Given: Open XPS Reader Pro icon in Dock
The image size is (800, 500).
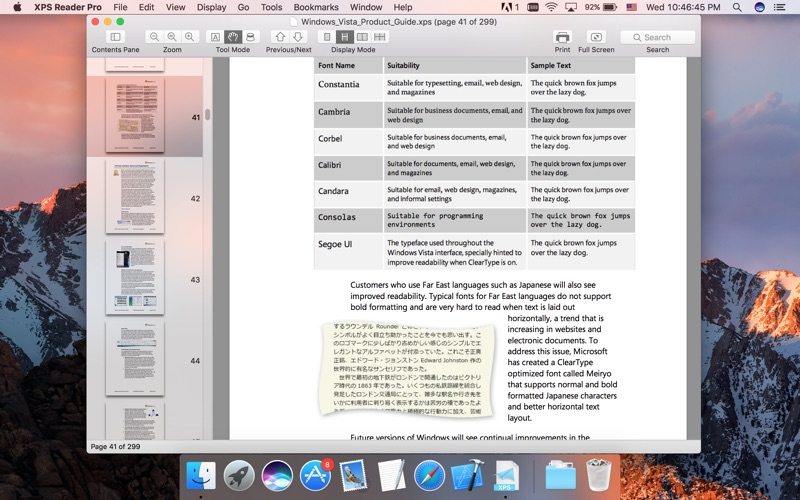Looking at the screenshot, I should [x=506, y=476].
